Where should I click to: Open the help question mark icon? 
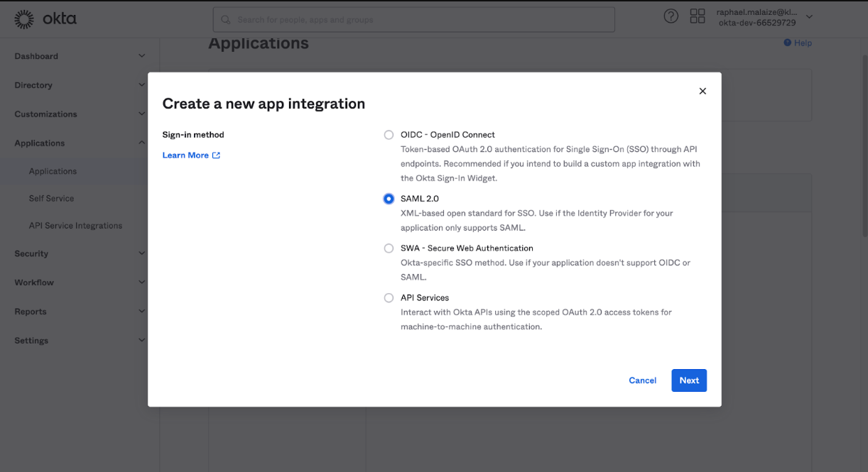click(671, 17)
